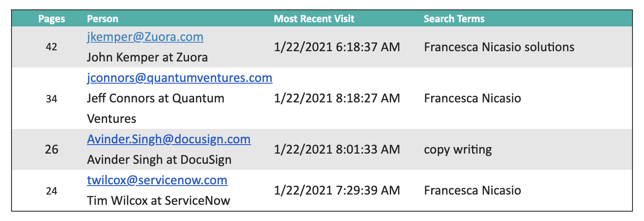Select the page count cell showing 42

(x=52, y=47)
